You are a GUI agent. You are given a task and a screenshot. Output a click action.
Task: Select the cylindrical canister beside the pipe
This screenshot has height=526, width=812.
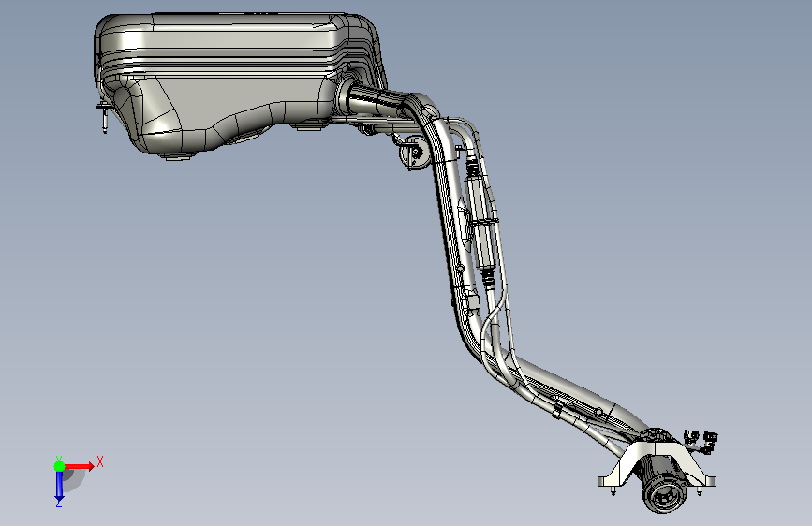(482, 223)
